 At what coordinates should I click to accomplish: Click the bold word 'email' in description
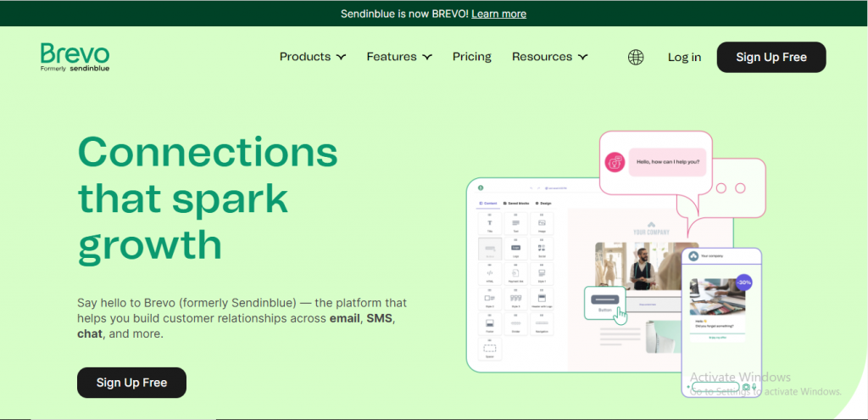(x=346, y=318)
